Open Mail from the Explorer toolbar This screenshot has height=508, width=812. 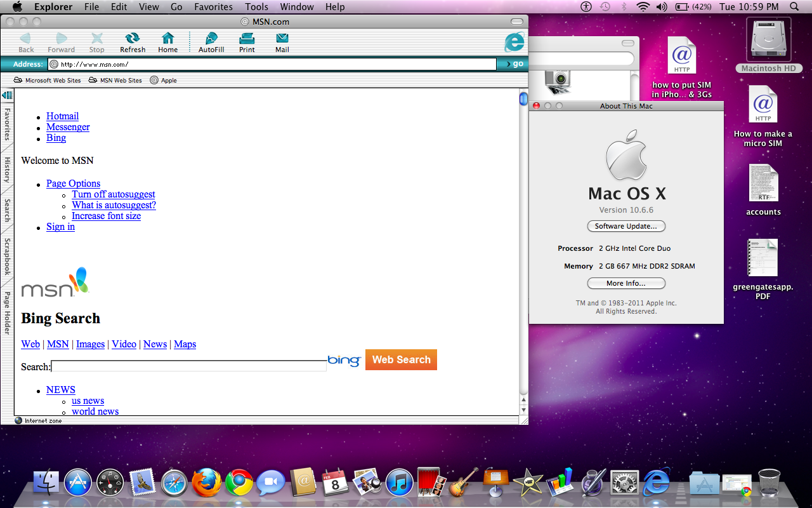pos(282,43)
